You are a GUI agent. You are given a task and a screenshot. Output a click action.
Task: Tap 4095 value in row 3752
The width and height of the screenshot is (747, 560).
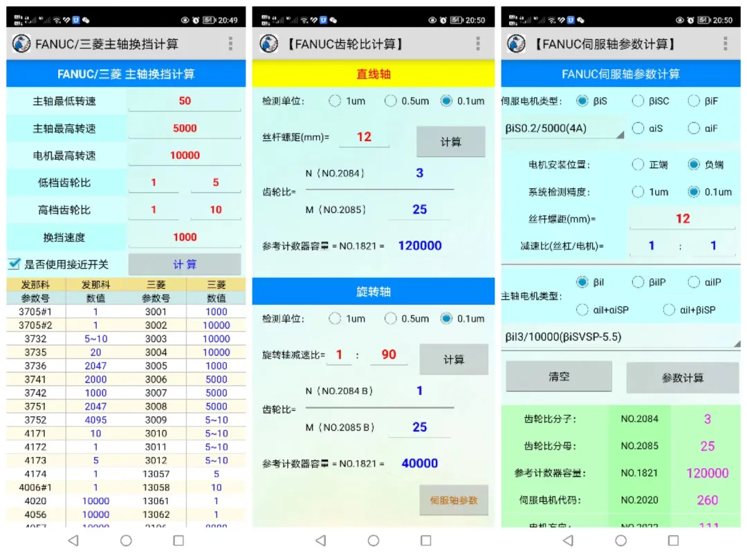coord(95,420)
